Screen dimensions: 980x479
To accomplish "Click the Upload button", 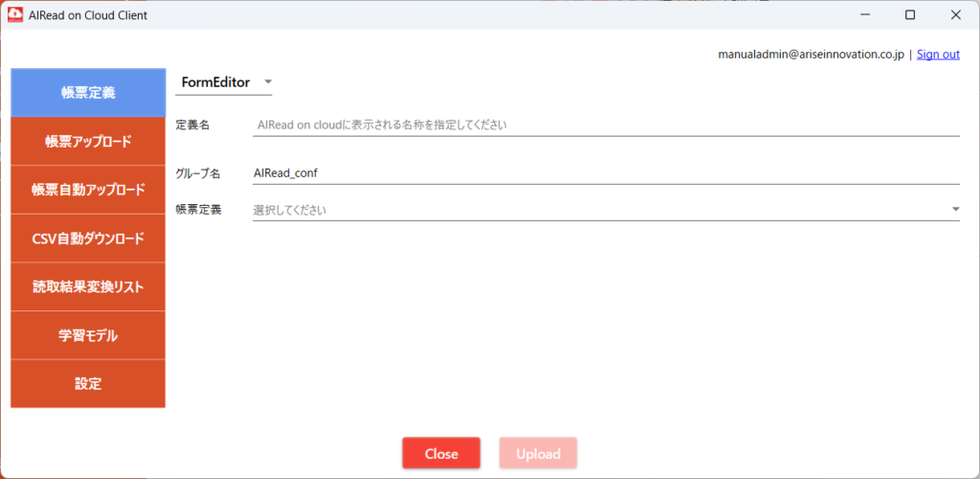I will pos(538,453).
